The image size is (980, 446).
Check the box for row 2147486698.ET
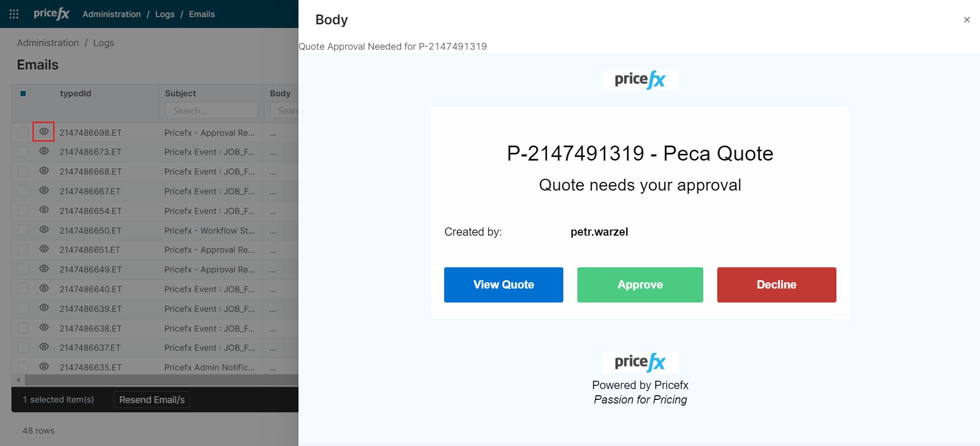pyautogui.click(x=23, y=132)
